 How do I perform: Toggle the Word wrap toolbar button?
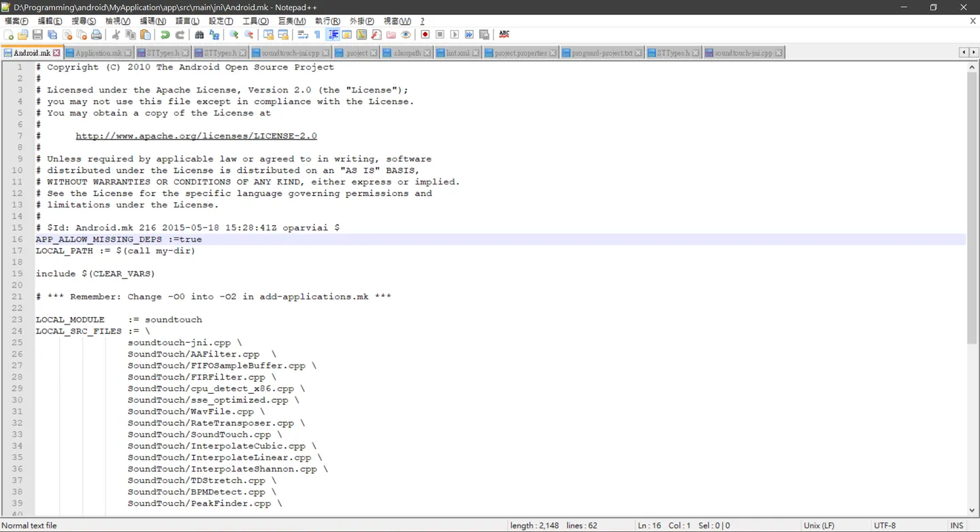click(303, 35)
